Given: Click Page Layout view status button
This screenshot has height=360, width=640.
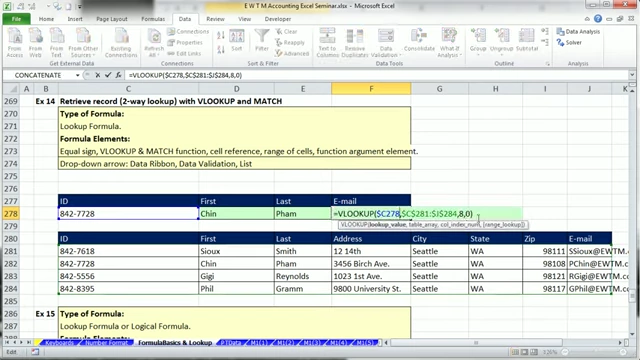Looking at the screenshot, I should [524, 352].
